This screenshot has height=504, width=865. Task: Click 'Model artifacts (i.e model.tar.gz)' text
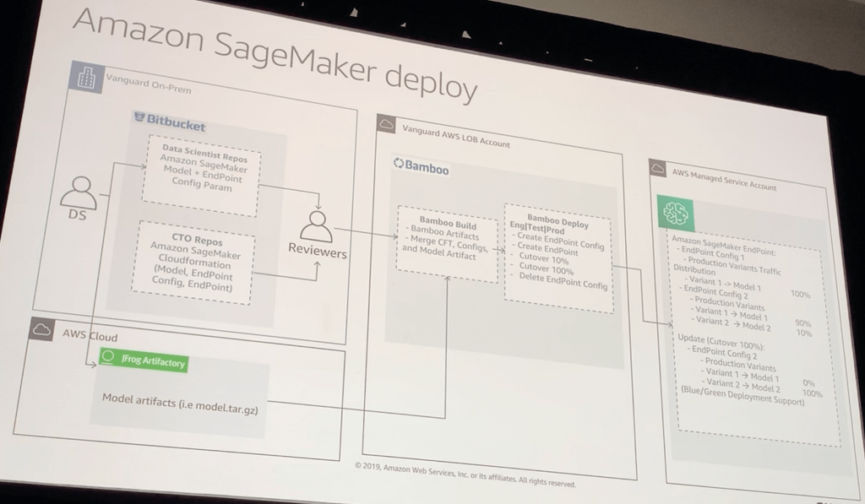[180, 403]
